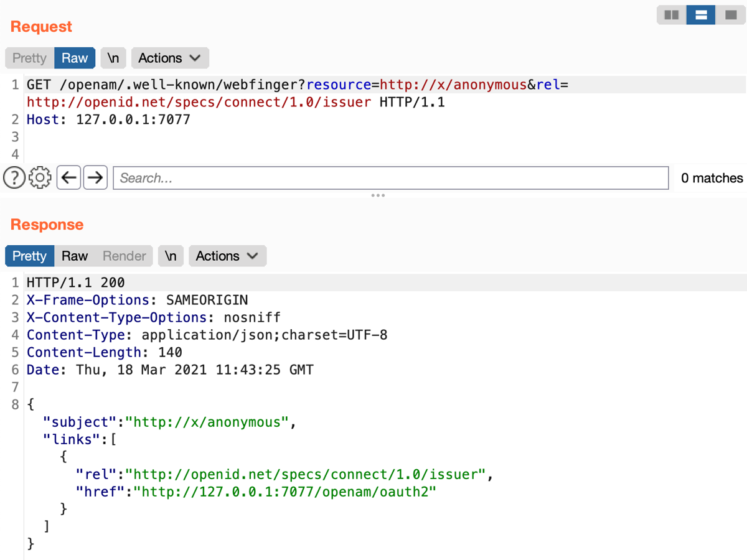Click the "0 matches" search counter

(x=712, y=178)
